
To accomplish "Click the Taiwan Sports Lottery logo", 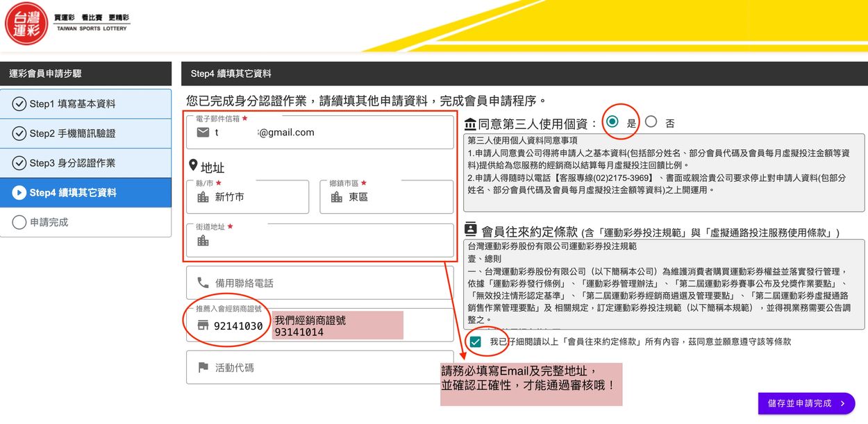I will pyautogui.click(x=26, y=24).
